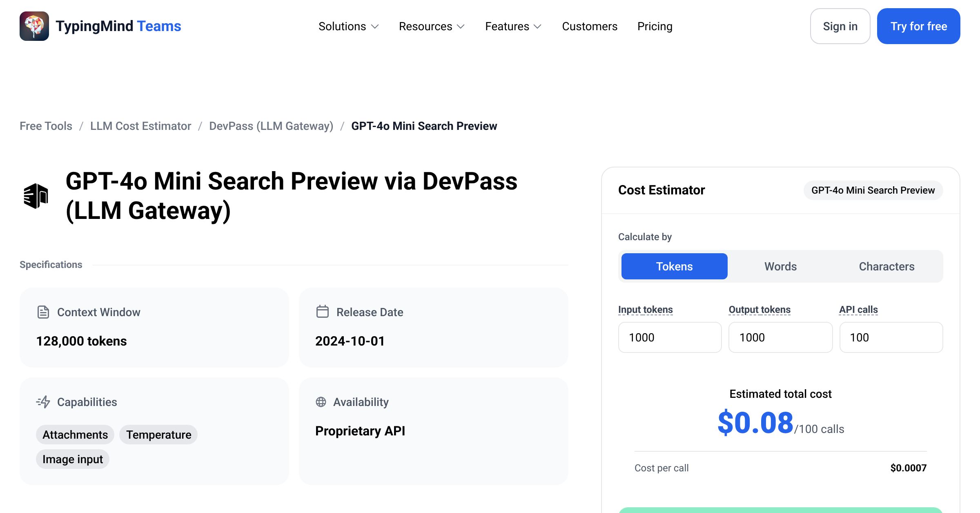Select the Tokens calculation tab
Image resolution: width=980 pixels, height=513 pixels.
(x=675, y=266)
